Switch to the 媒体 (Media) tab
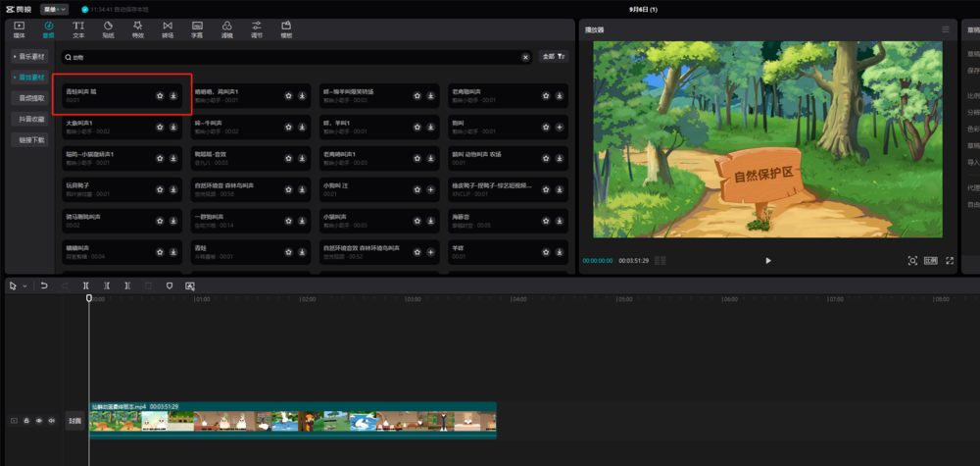 click(19, 28)
